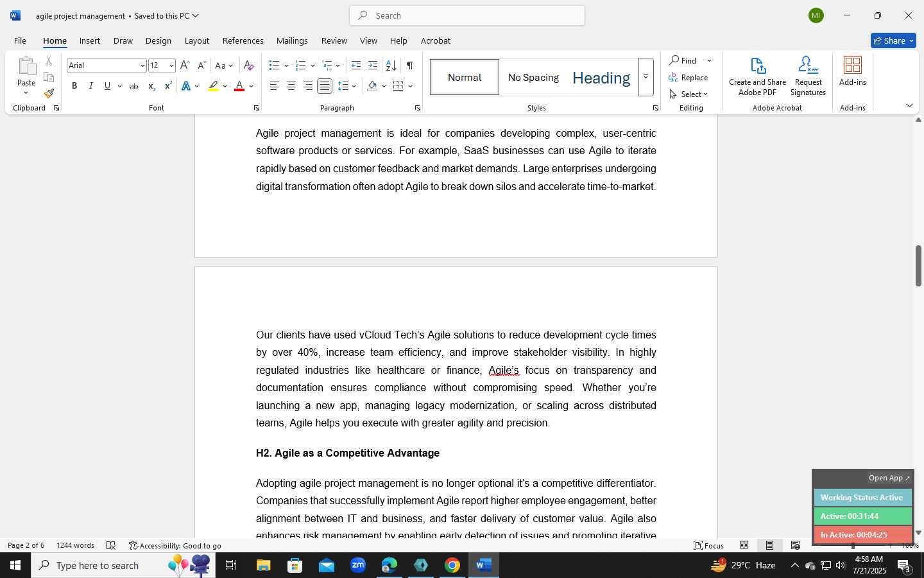Viewport: 924px width, 578px height.
Task: Open File Explorer from the taskbar
Action: (x=264, y=565)
